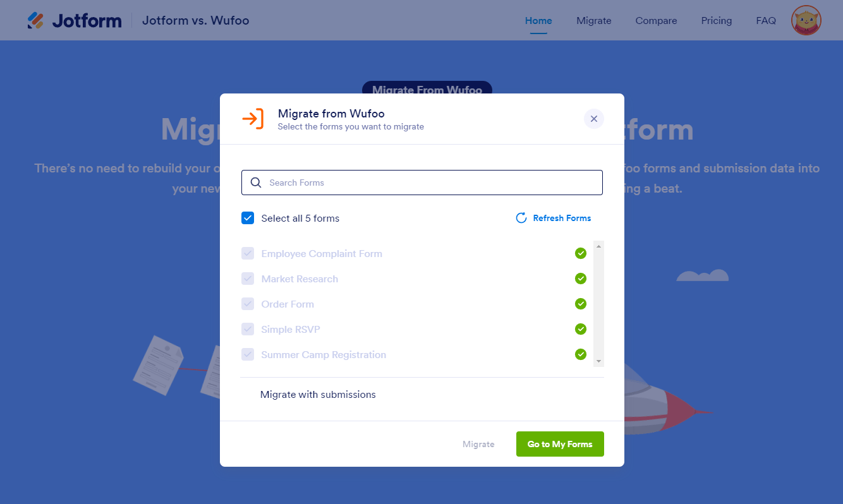This screenshot has width=843, height=504.
Task: Click the green check for Market Research
Action: 581,279
